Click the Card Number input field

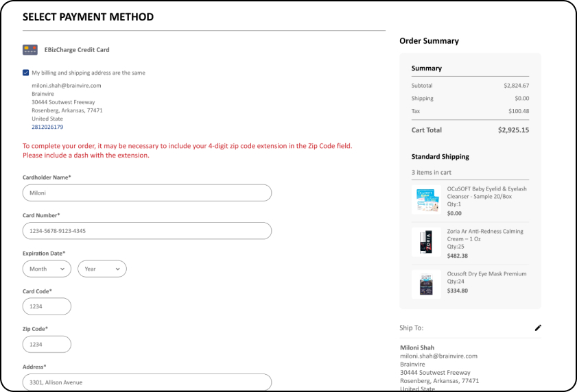pos(147,230)
